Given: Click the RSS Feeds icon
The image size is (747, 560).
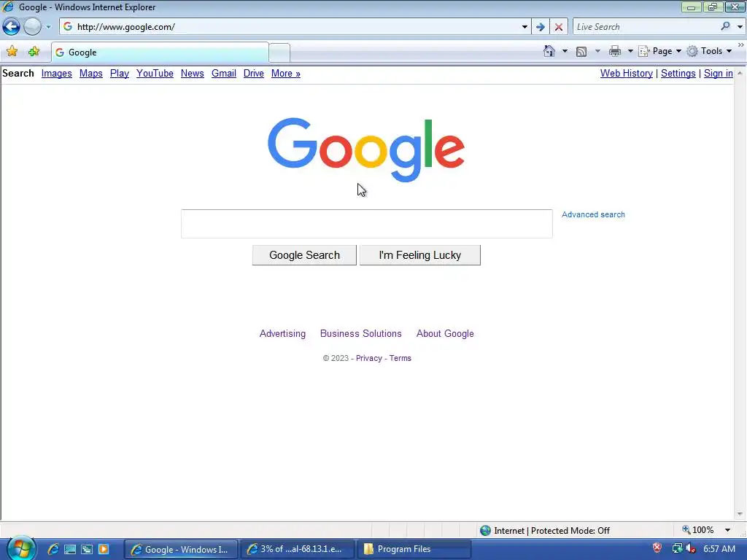Looking at the screenshot, I should (x=581, y=52).
